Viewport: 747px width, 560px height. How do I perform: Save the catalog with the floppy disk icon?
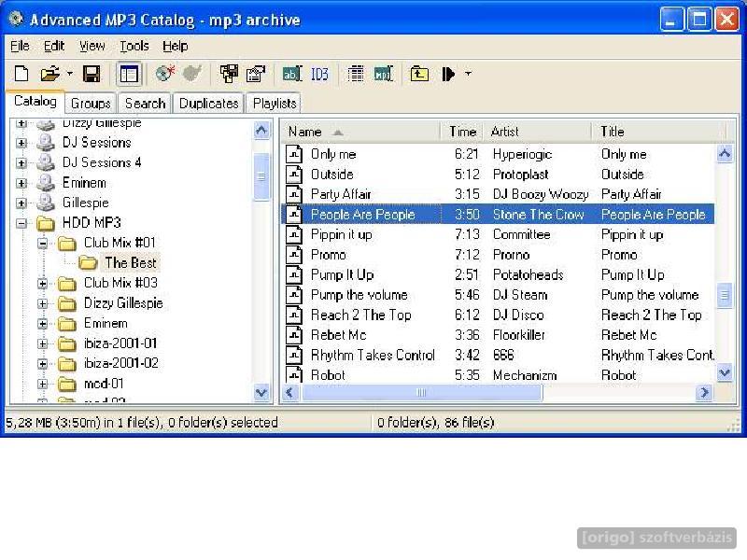tap(92, 75)
